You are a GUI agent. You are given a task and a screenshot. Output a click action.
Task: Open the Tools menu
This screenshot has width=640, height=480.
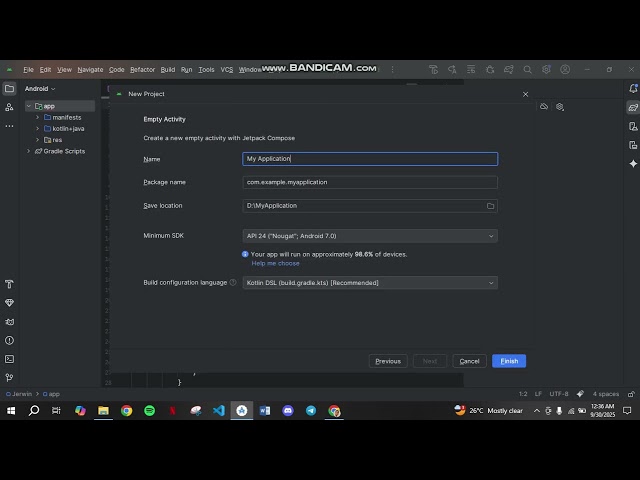click(x=206, y=70)
